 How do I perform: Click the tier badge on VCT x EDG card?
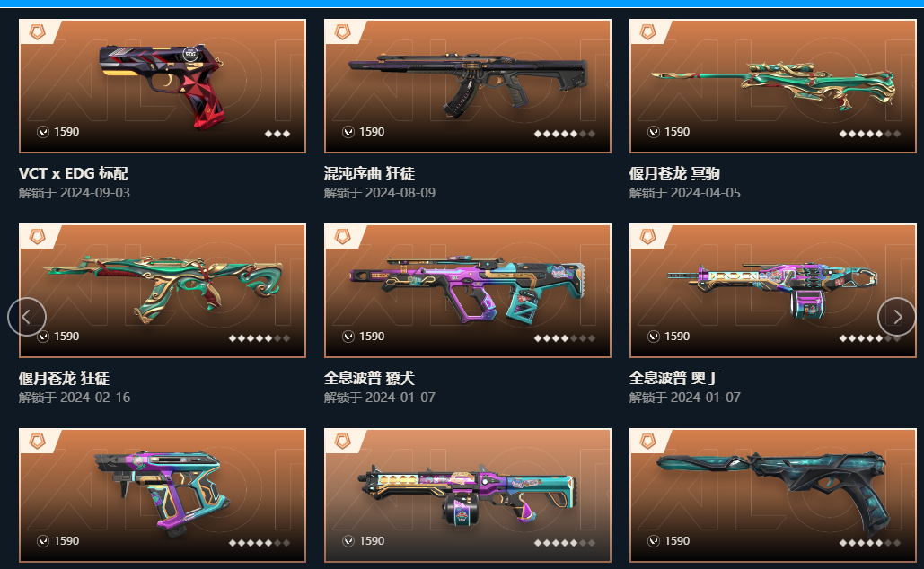(38, 31)
